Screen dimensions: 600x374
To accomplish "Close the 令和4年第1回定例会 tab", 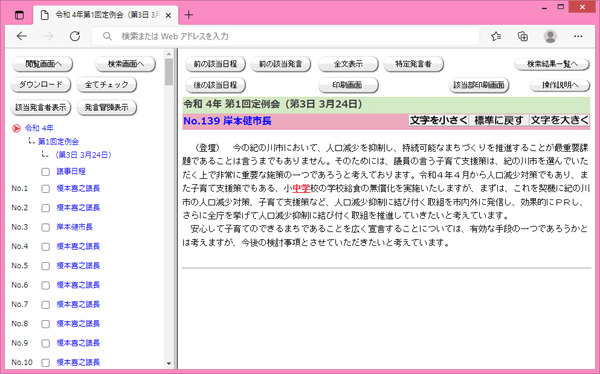I will point(168,15).
